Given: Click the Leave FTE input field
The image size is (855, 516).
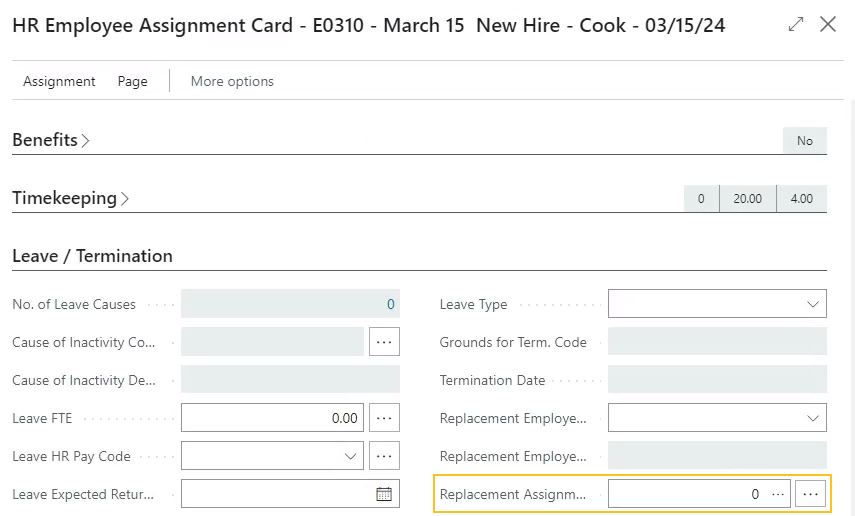Looking at the screenshot, I should coord(272,418).
